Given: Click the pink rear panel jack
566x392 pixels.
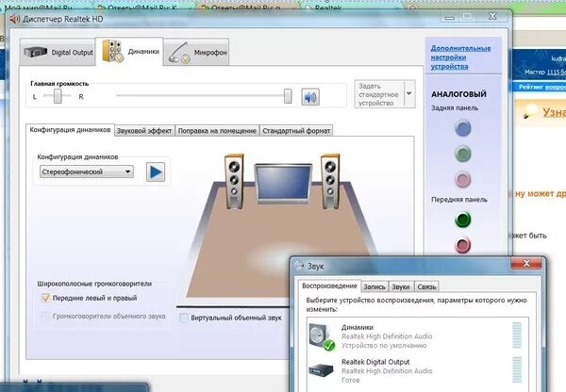Looking at the screenshot, I should click(463, 179).
